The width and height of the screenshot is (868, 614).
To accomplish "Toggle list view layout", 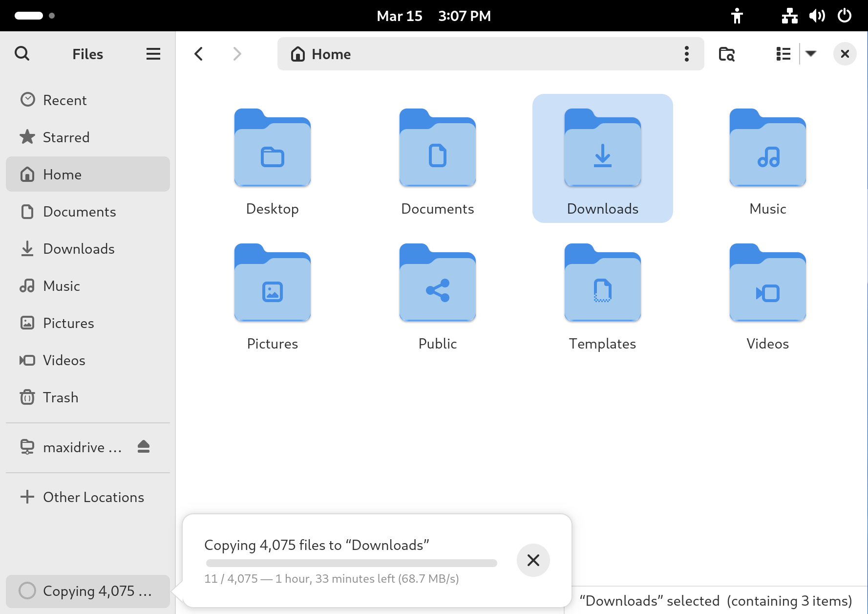I will pos(783,54).
